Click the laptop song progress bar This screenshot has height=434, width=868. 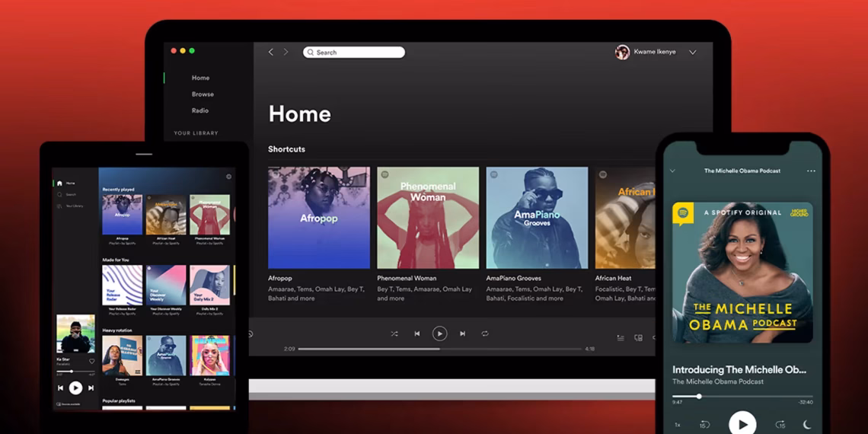(440, 349)
